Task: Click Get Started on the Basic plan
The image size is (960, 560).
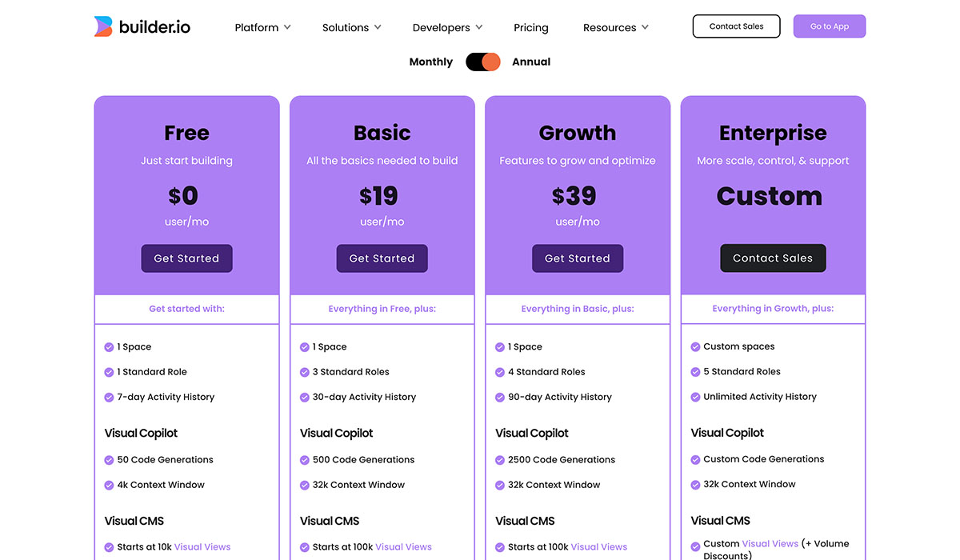Action: [x=382, y=258]
